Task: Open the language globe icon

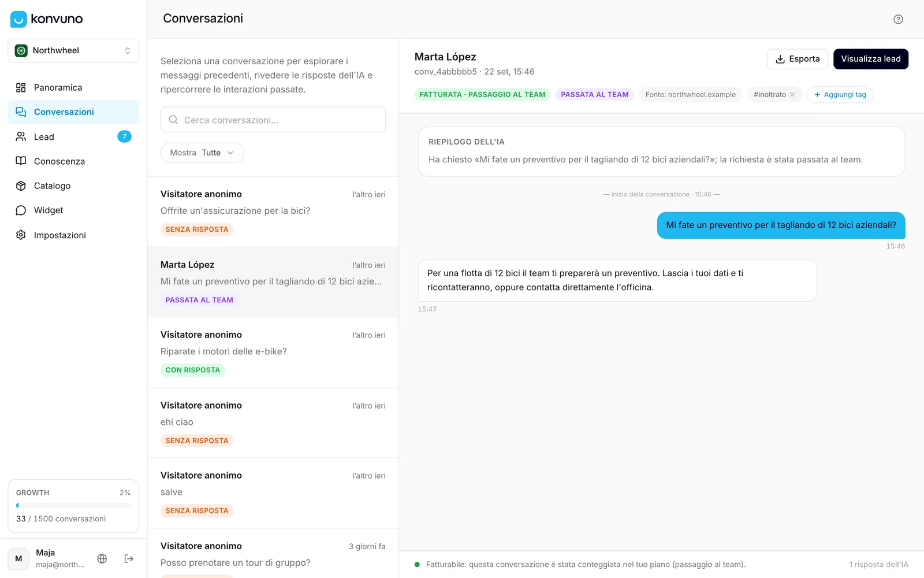Action: (x=102, y=558)
